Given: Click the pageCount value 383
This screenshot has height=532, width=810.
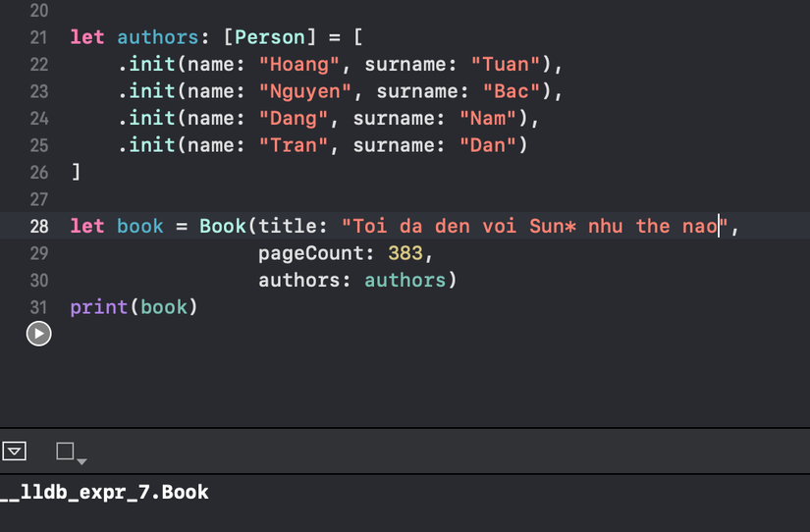Looking at the screenshot, I should [405, 253].
